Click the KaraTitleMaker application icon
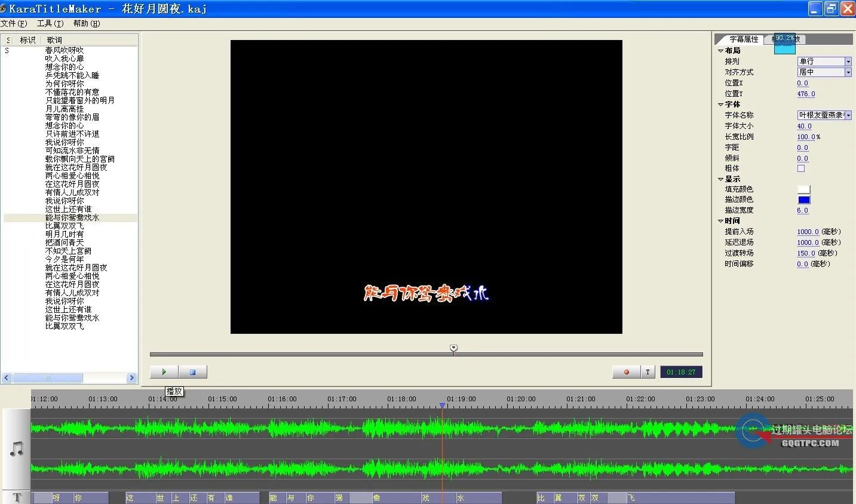 [5, 8]
